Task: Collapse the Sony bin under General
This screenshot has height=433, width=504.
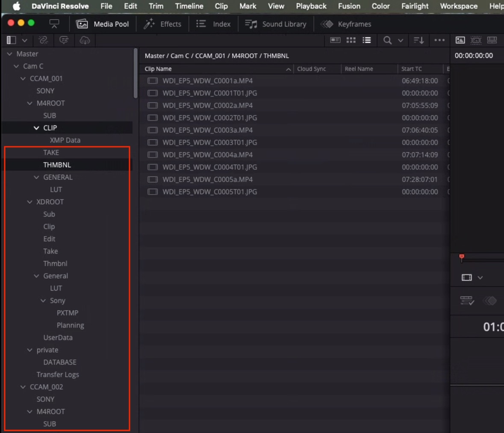Action: click(x=43, y=301)
